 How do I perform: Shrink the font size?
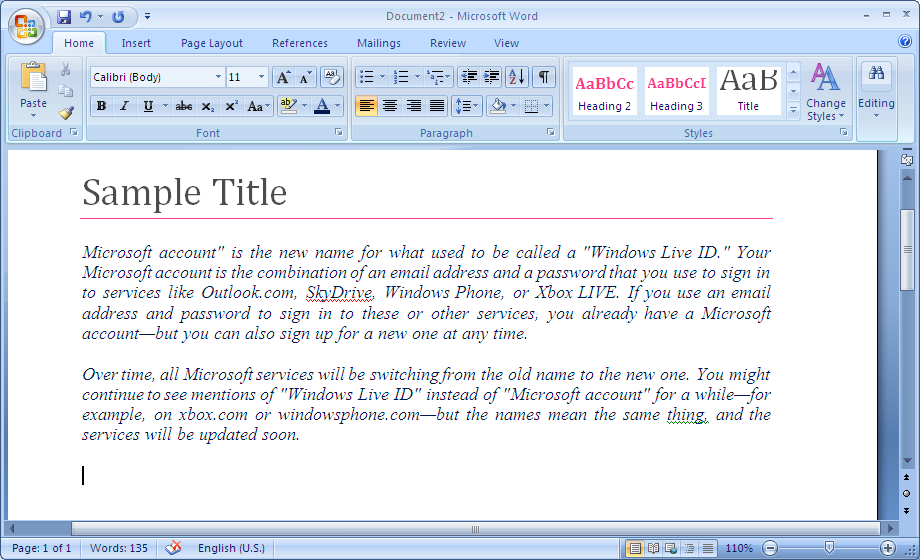point(305,77)
